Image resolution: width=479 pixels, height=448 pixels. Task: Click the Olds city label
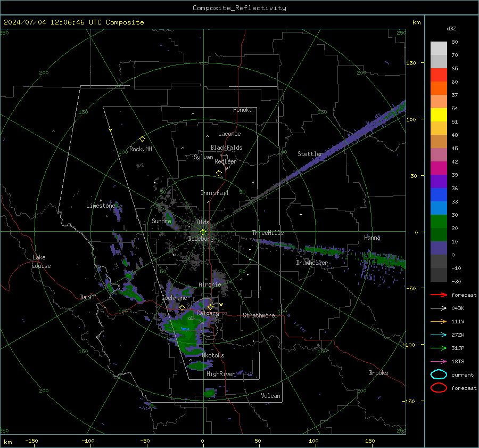point(203,222)
